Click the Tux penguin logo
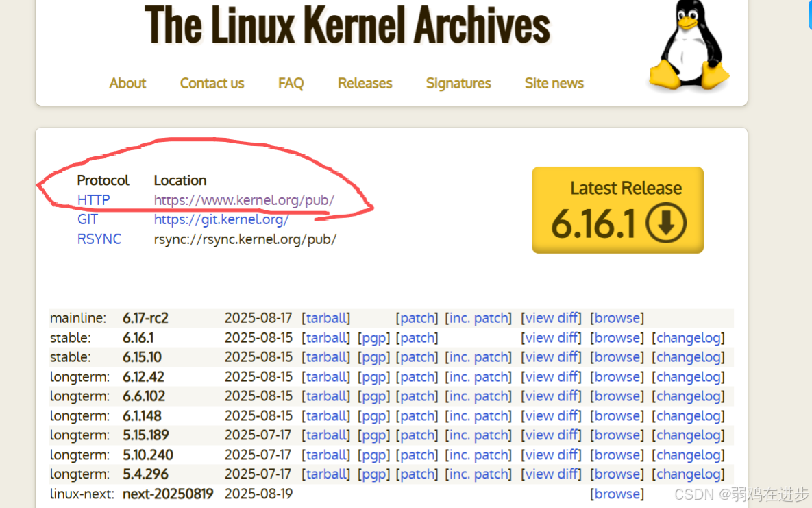The height and width of the screenshot is (508, 812). (689, 46)
